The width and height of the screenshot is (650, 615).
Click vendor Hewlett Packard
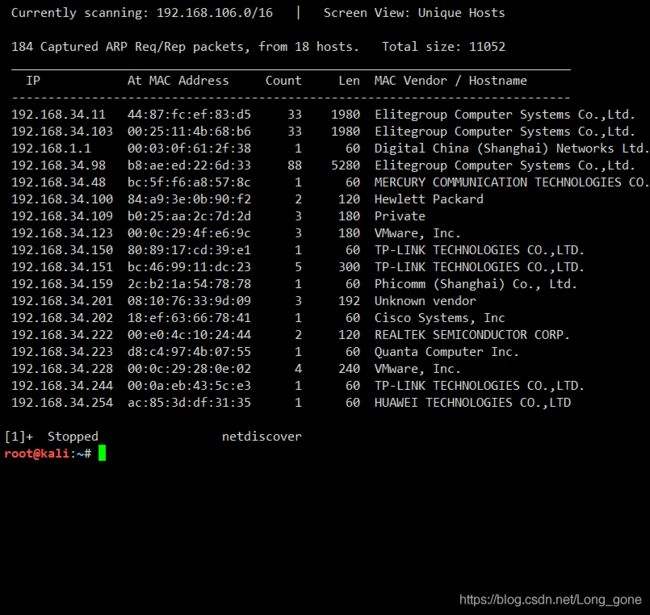point(429,199)
